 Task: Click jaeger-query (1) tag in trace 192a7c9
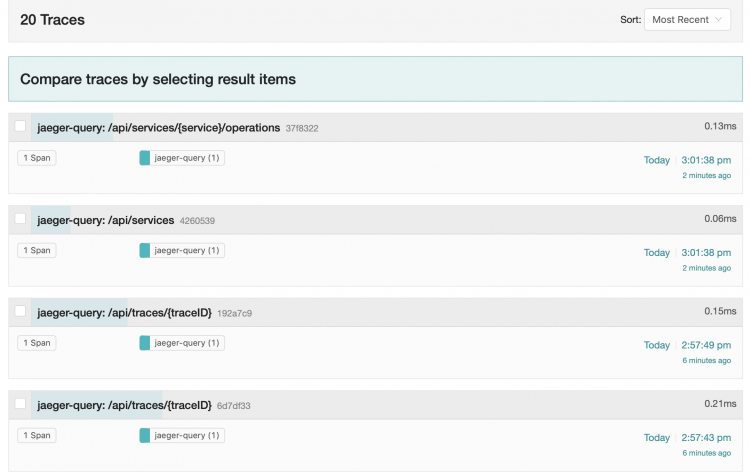point(187,343)
